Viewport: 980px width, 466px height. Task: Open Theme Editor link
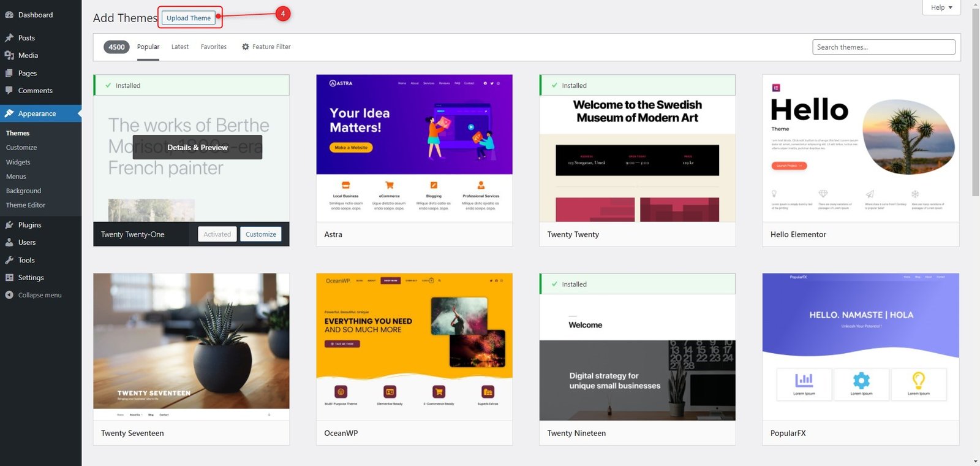26,205
